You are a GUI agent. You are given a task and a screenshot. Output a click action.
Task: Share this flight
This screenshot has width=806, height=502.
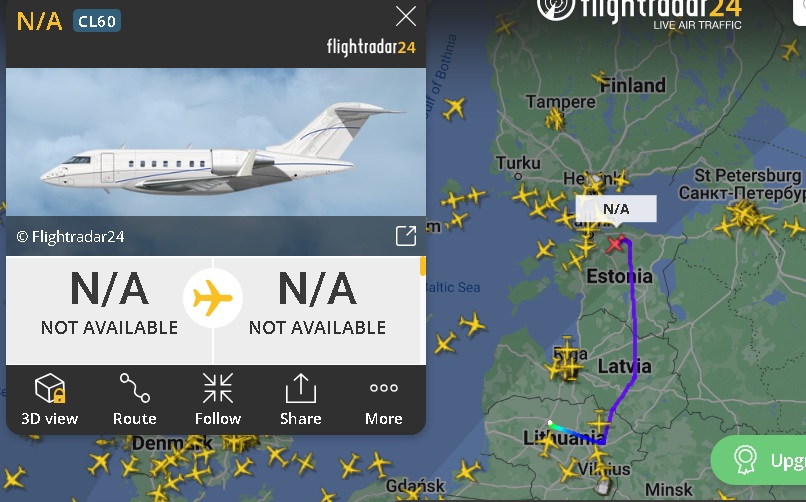pos(301,399)
